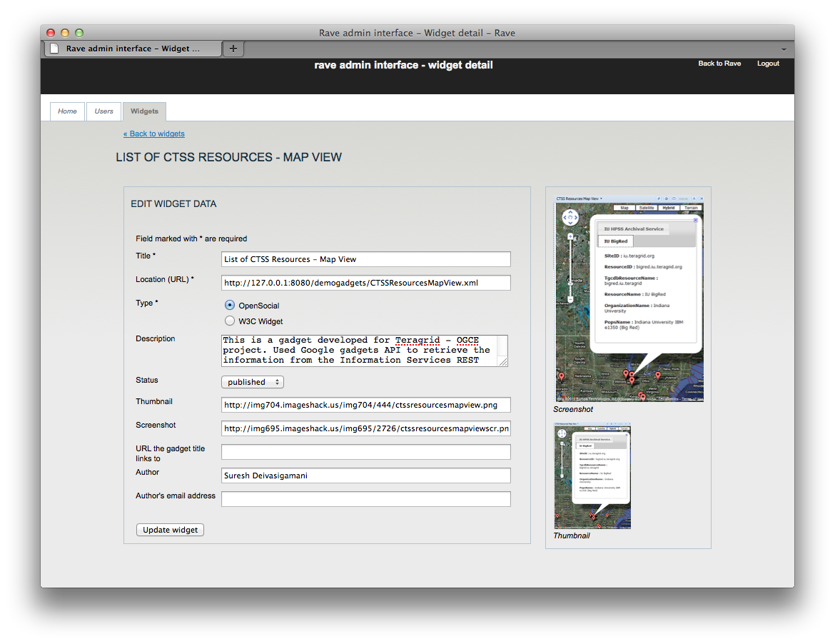
Task: Click the Back to Rave link
Action: coord(719,64)
